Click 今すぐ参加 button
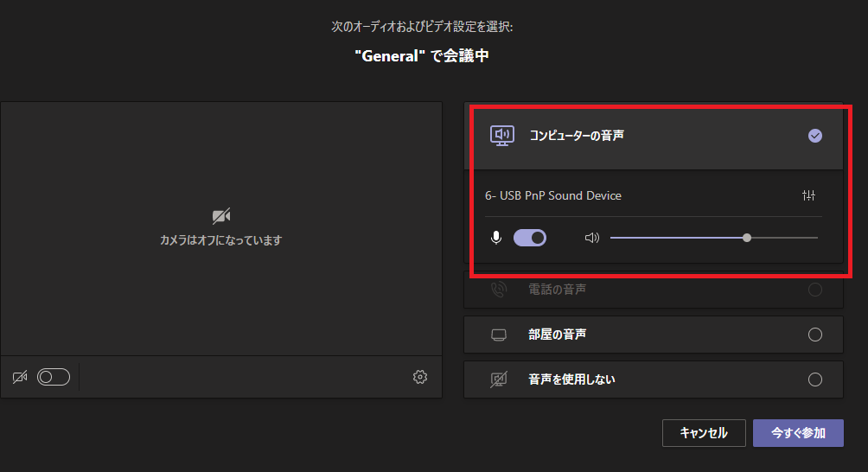Viewport: 868px width, 472px height. point(798,433)
